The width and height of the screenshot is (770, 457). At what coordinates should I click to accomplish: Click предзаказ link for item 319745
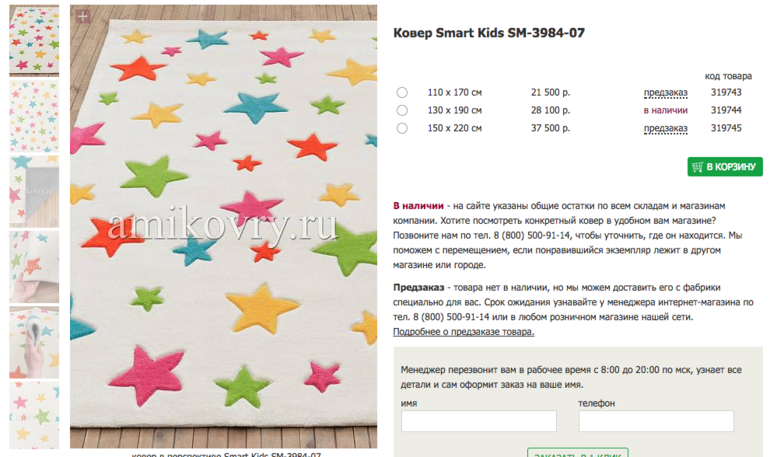pyautogui.click(x=665, y=129)
